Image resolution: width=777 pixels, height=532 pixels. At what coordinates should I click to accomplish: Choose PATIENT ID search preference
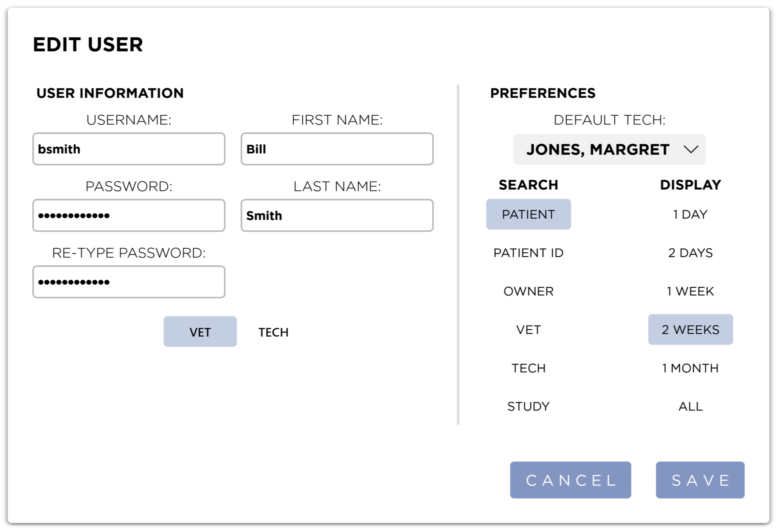(x=528, y=253)
